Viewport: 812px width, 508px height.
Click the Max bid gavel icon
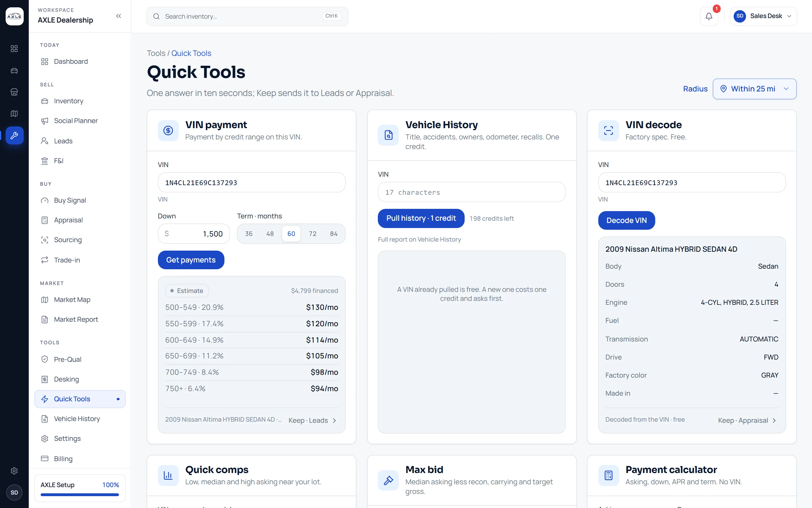click(388, 480)
